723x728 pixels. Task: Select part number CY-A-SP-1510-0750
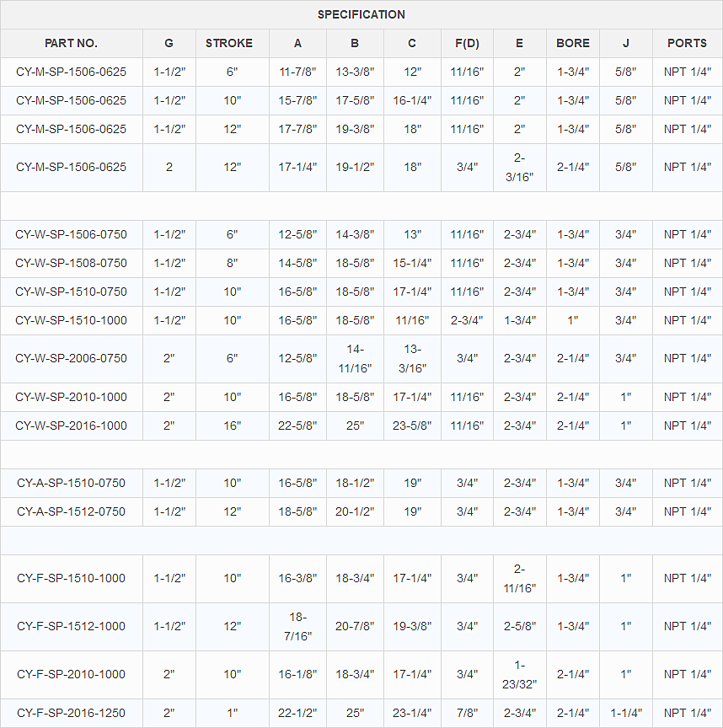click(x=71, y=483)
